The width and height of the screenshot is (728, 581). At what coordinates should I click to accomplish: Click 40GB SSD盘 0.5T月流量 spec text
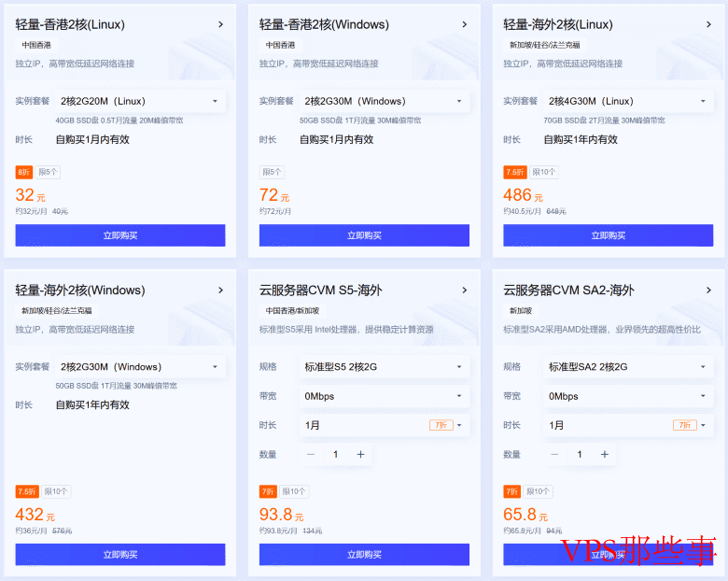coord(119,120)
